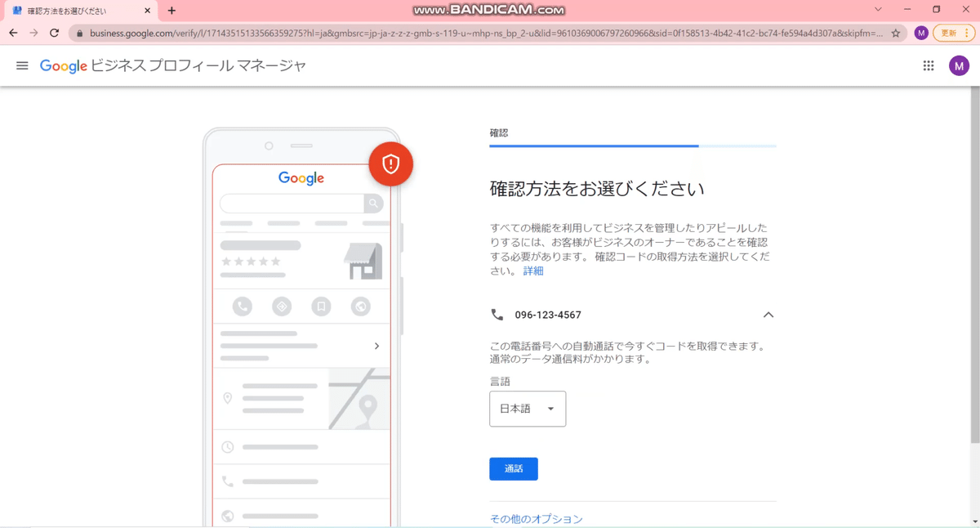Click the mockup clock hours icon
Image resolution: width=980 pixels, height=528 pixels.
228,447
